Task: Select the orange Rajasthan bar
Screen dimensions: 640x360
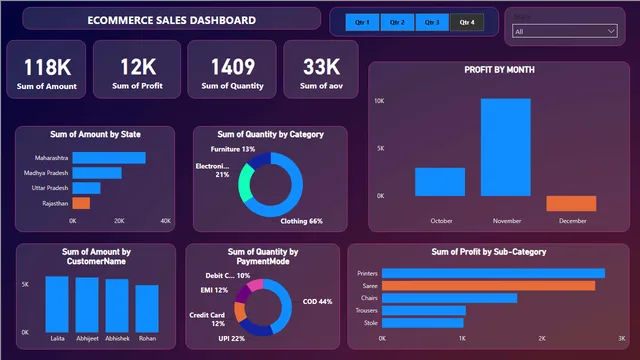Action: pos(81,203)
